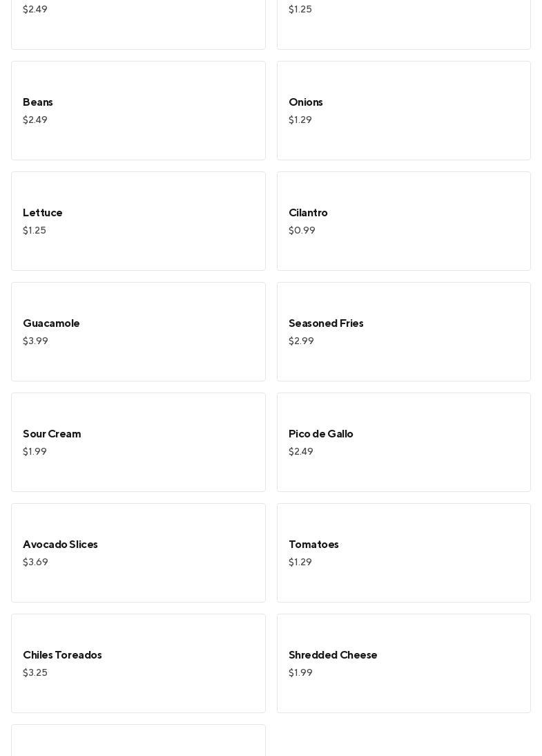Screen dimensions: 542x756
Task: Click the Pico de Gallo title text
Action: [321, 434]
